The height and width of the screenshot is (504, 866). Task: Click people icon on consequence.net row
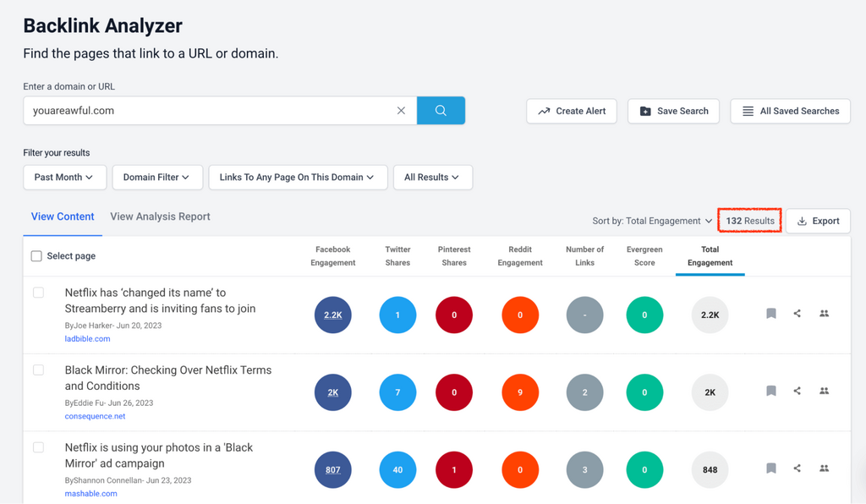(824, 391)
